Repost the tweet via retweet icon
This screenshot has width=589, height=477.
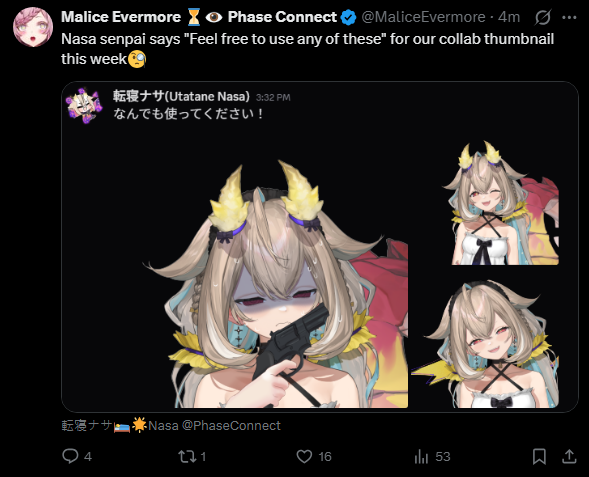[187, 456]
